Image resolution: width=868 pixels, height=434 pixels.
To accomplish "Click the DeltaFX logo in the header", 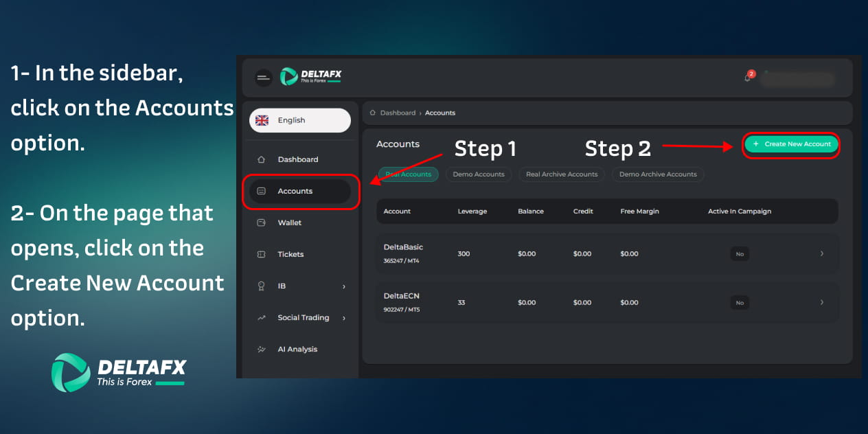I will coord(308,77).
